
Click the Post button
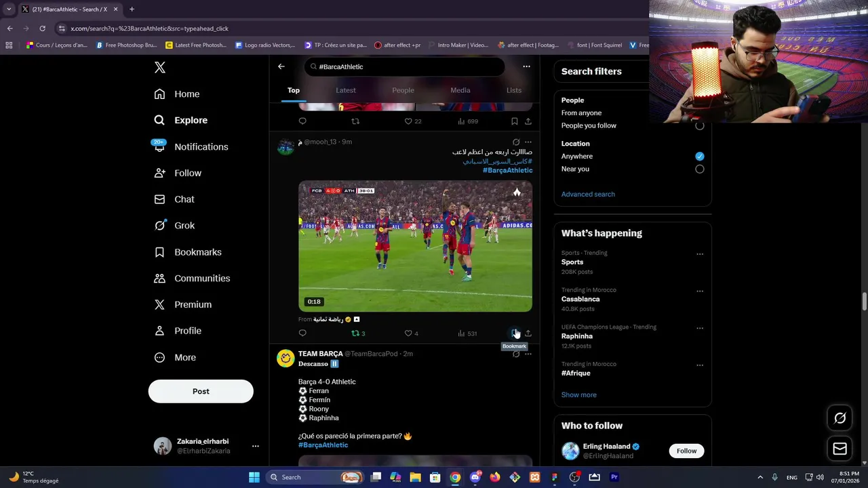[201, 391]
